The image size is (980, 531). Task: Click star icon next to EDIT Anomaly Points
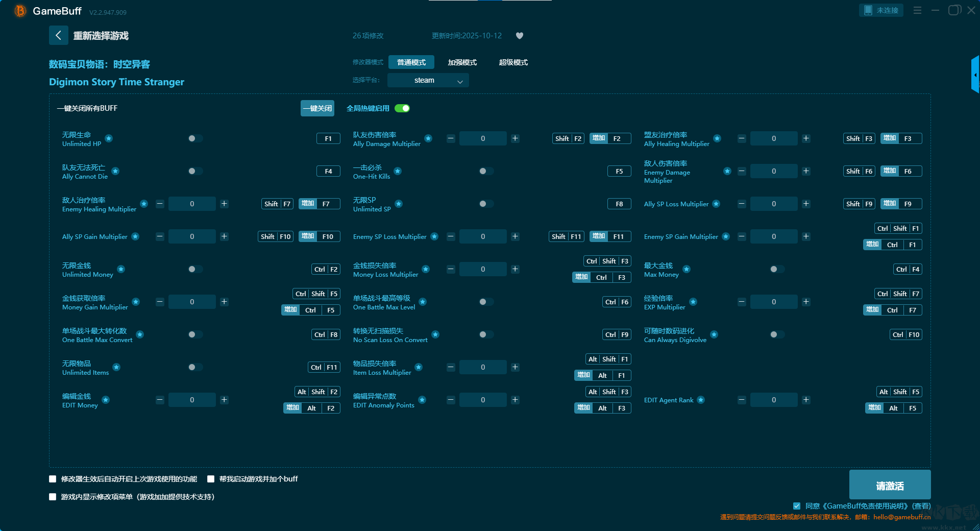coord(422,400)
